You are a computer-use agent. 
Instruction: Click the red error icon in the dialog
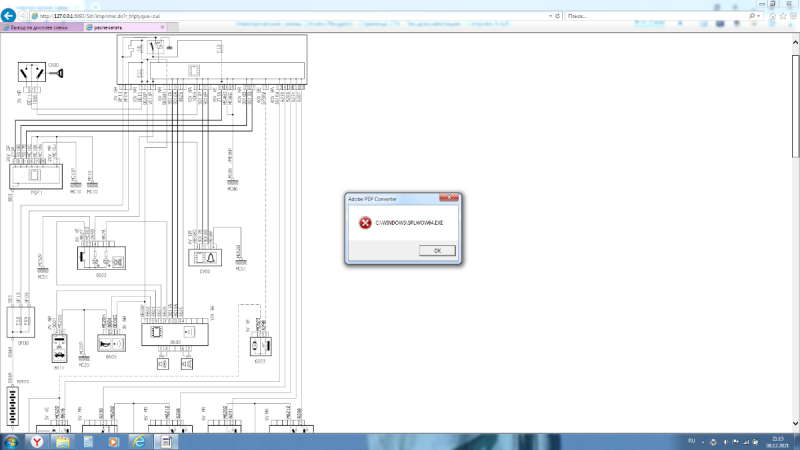point(365,224)
